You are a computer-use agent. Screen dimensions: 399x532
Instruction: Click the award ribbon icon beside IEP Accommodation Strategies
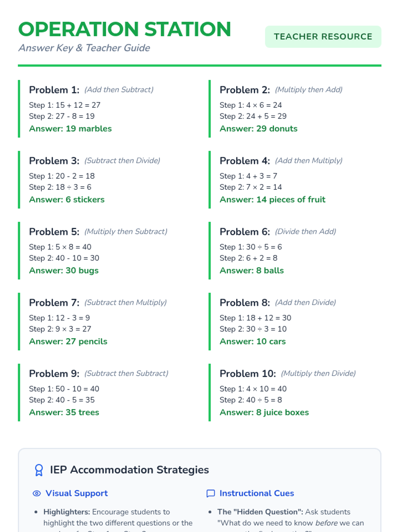[x=39, y=470]
